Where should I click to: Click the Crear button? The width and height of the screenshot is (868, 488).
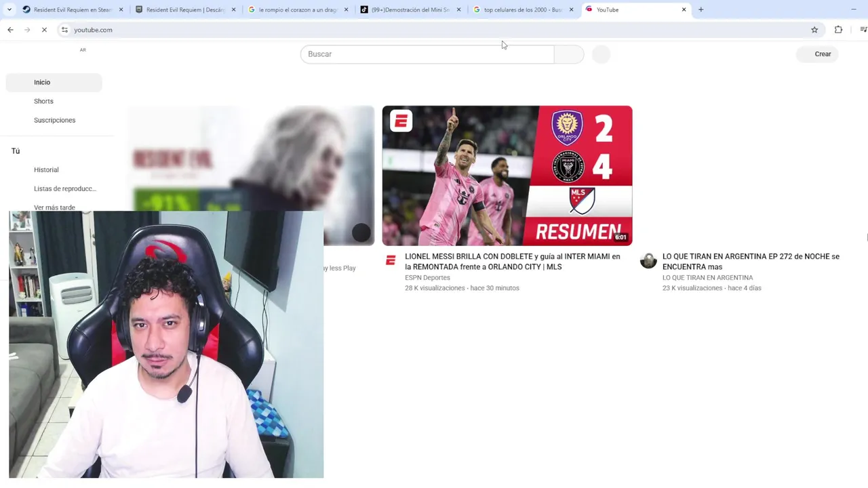pos(817,54)
